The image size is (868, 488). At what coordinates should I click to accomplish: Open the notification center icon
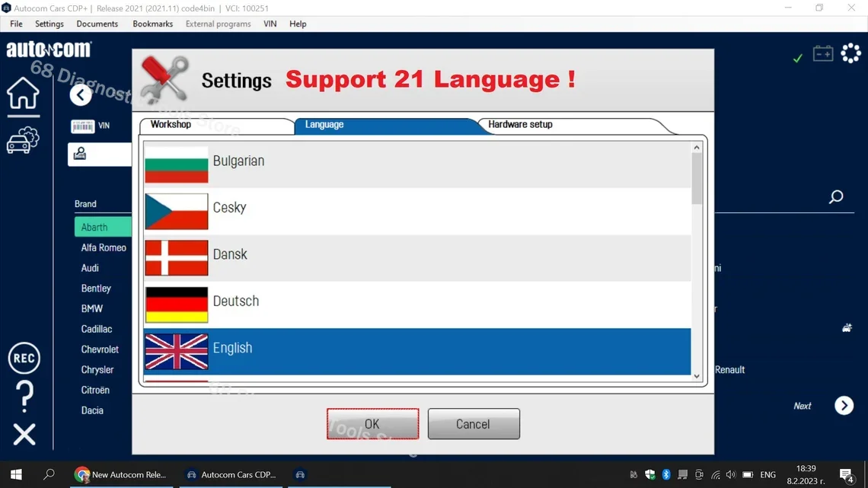pyautogui.click(x=845, y=475)
